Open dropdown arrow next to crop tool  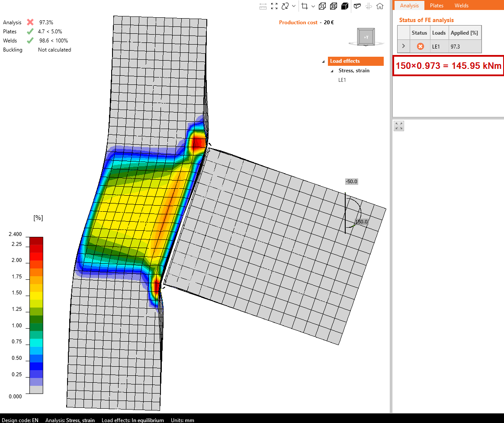pos(313,6)
